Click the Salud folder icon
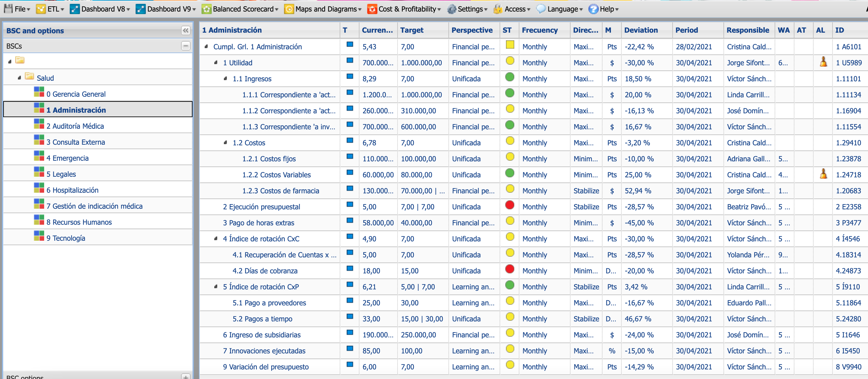868x379 pixels. tap(29, 76)
